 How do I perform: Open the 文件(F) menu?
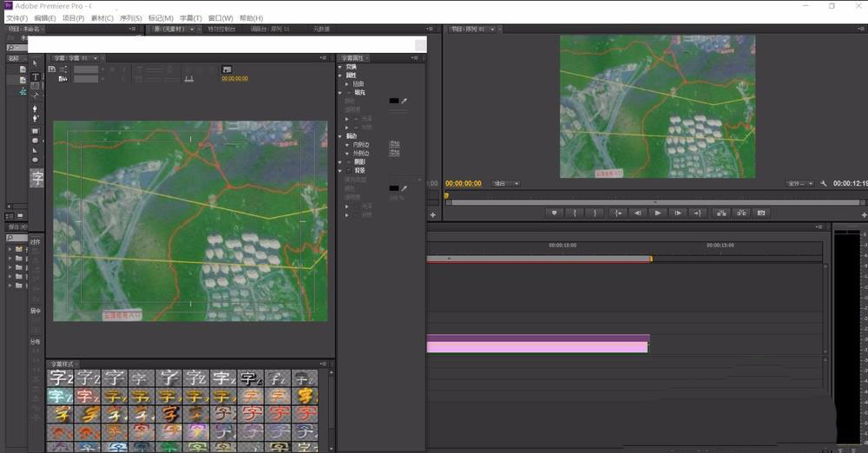tap(17, 17)
